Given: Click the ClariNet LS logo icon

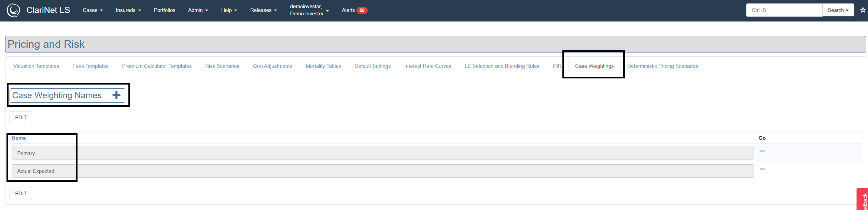Looking at the screenshot, I should (14, 10).
